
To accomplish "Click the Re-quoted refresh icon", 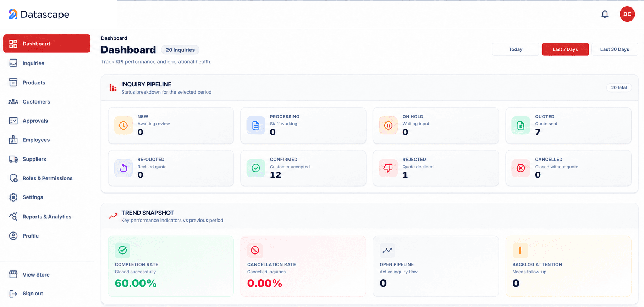I will [x=123, y=168].
